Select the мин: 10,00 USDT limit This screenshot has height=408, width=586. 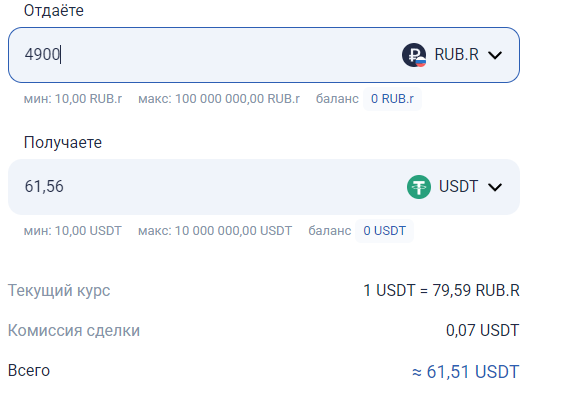(73, 231)
